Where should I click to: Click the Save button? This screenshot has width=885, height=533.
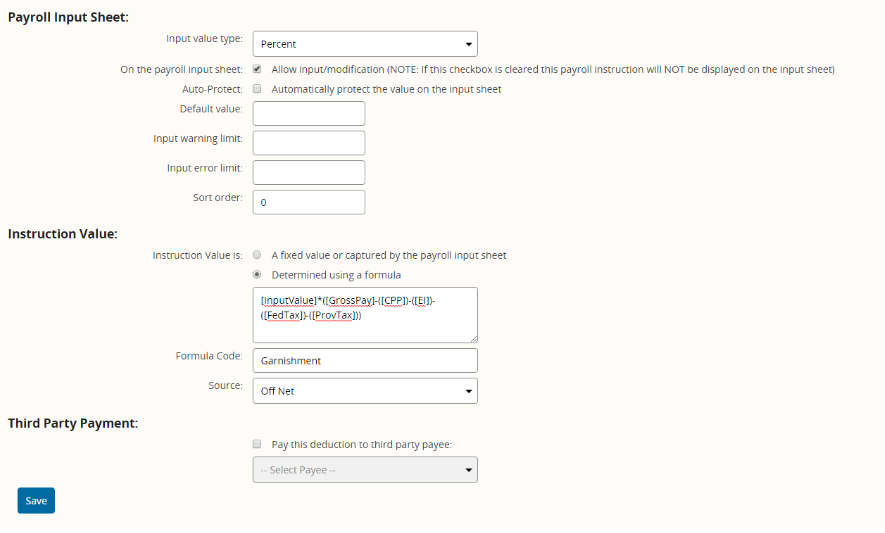coord(36,501)
